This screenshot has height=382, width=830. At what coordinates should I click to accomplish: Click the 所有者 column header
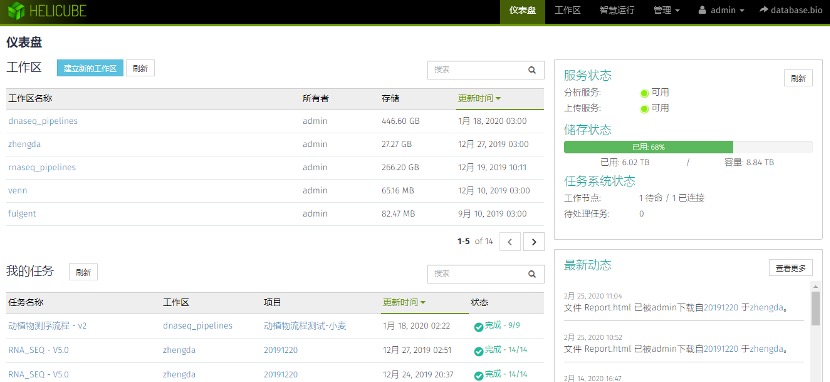point(315,98)
